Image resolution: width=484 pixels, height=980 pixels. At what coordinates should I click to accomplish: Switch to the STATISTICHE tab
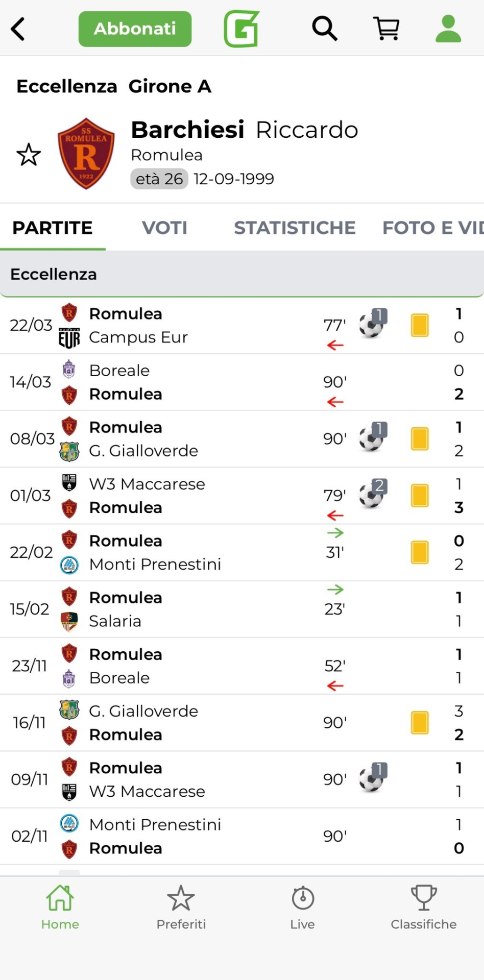295,228
